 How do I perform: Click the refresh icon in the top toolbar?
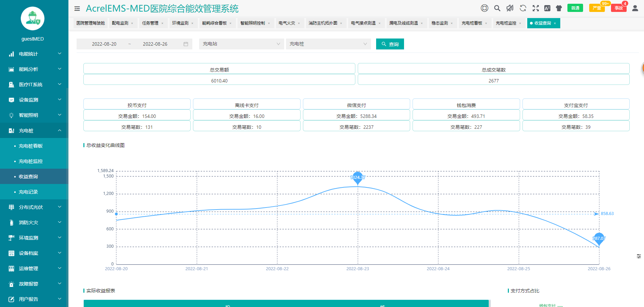[x=523, y=7]
